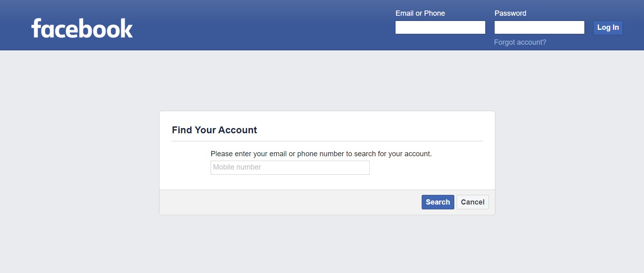Screen dimensions: 644x273
Task: Click the divider line below the heading
Action: coord(327,141)
